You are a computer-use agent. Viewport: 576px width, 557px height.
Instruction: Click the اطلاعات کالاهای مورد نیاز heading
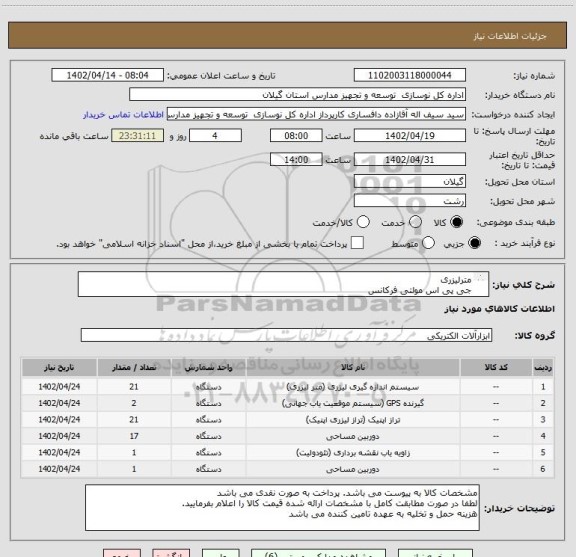499,309
